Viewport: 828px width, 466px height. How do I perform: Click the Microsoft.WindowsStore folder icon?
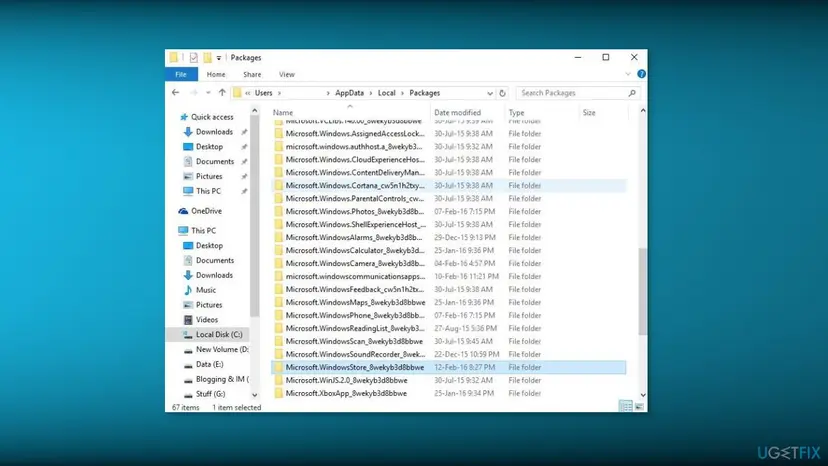[x=278, y=367]
